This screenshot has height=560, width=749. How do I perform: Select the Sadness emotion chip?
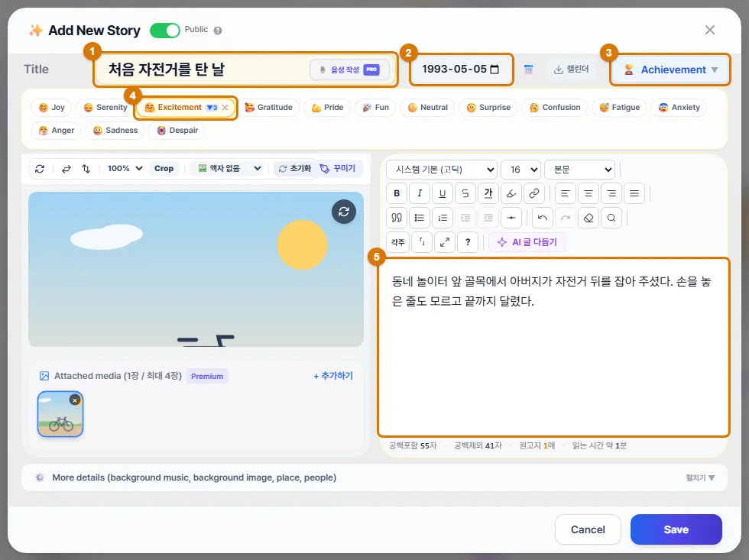point(115,131)
